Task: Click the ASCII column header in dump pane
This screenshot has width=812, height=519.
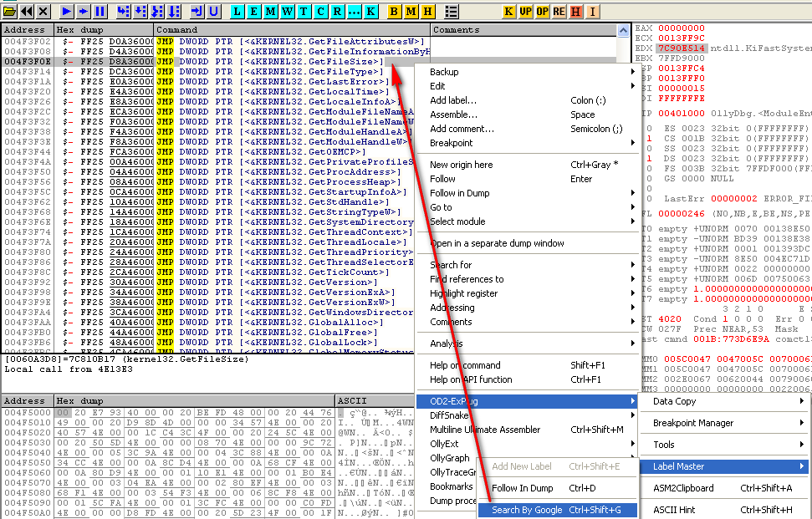Action: (x=375, y=401)
